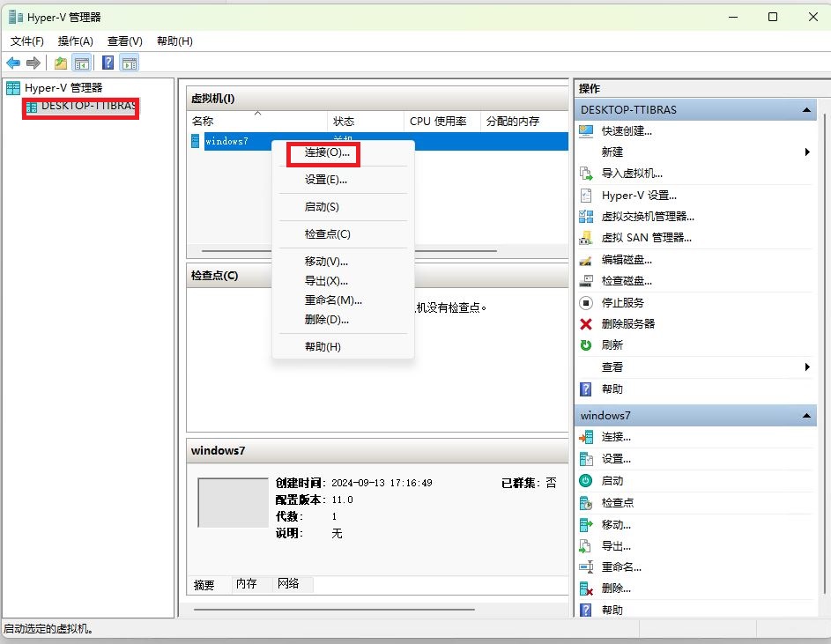Viewport: 831px width, 644px height.
Task: Open the 查看(V) menu in the menu bar
Action: pos(124,41)
